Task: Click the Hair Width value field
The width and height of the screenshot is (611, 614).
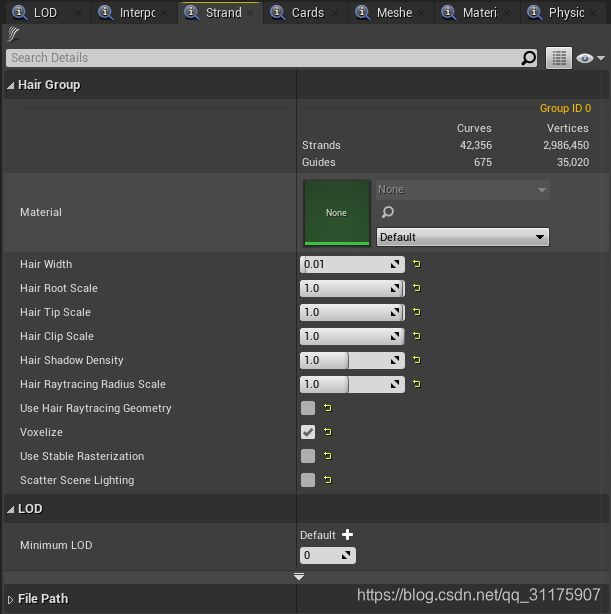Action: [x=352, y=264]
